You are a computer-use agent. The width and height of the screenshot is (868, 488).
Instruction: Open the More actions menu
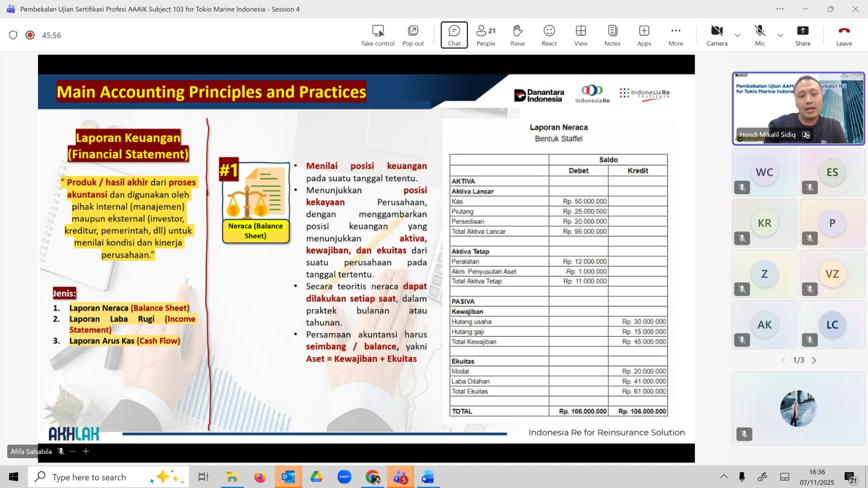[x=675, y=35]
